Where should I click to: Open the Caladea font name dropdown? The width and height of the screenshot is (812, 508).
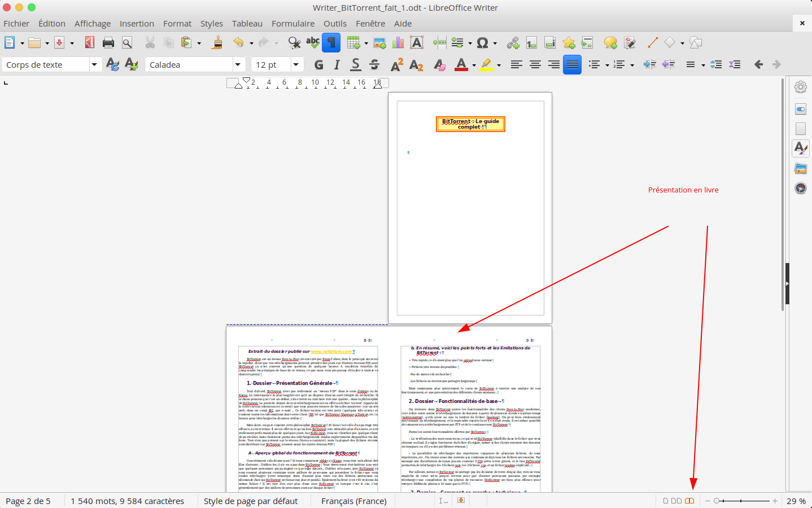click(238, 65)
